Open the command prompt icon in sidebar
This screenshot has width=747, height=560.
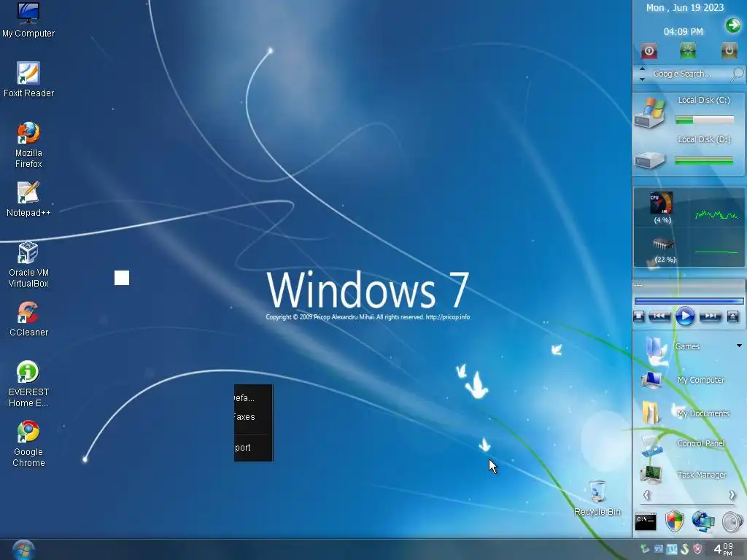pos(646,522)
